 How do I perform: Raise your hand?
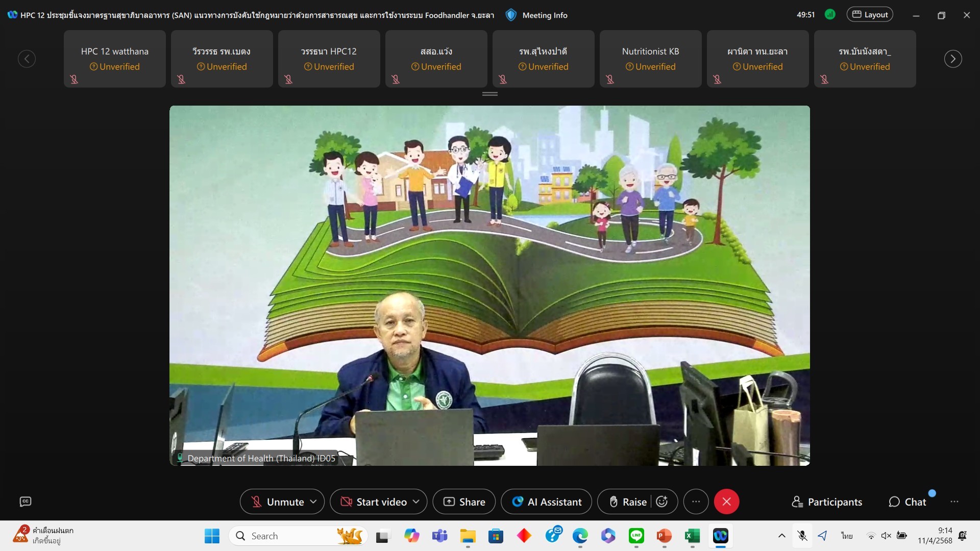[628, 502]
